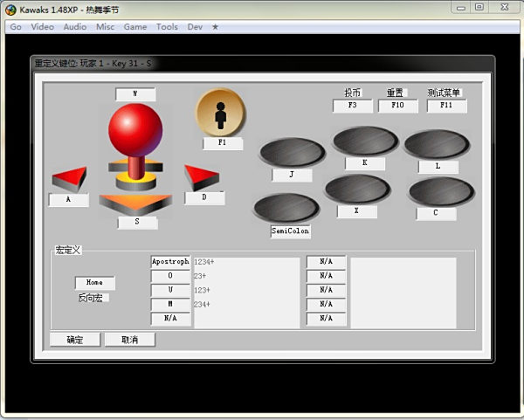
Task: Click the 1234+ macro entry
Action: (204, 262)
